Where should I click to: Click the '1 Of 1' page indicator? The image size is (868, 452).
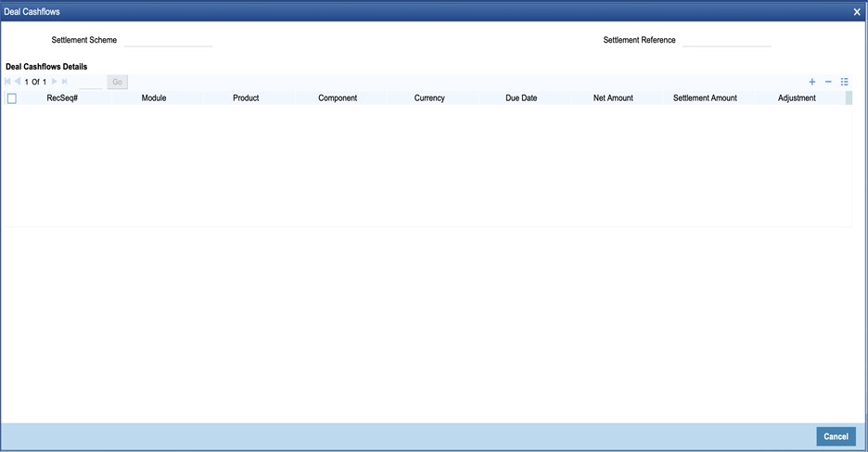[35, 82]
